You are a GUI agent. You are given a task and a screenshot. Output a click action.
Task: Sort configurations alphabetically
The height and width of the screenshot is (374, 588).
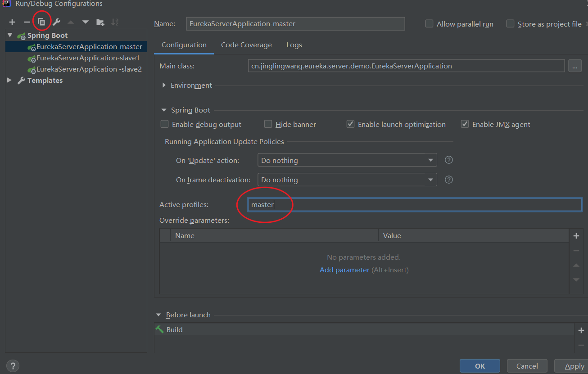click(115, 22)
